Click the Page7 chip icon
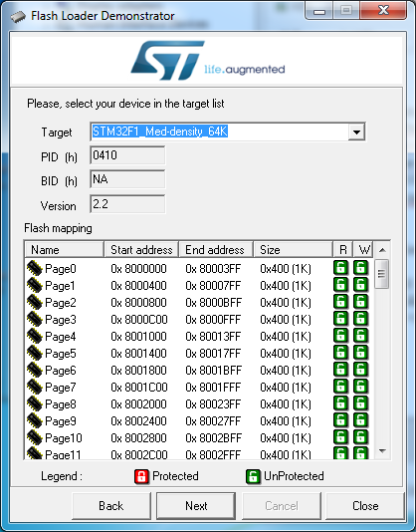The width and height of the screenshot is (416, 532). click(34, 387)
